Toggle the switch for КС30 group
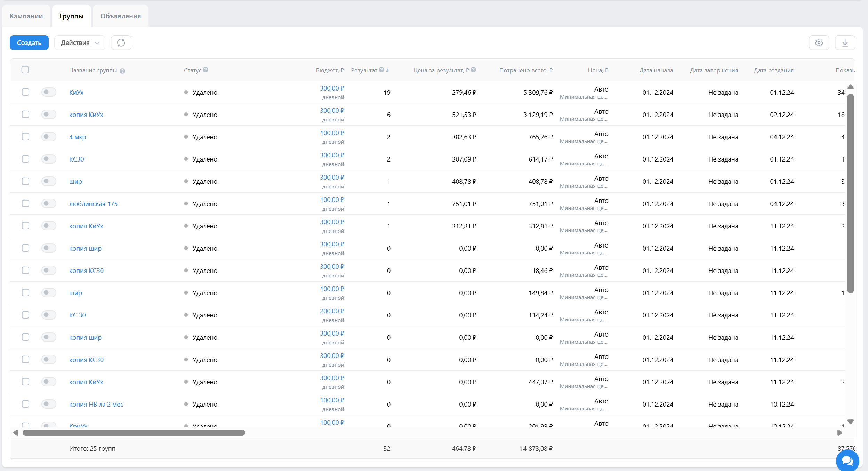 49,159
